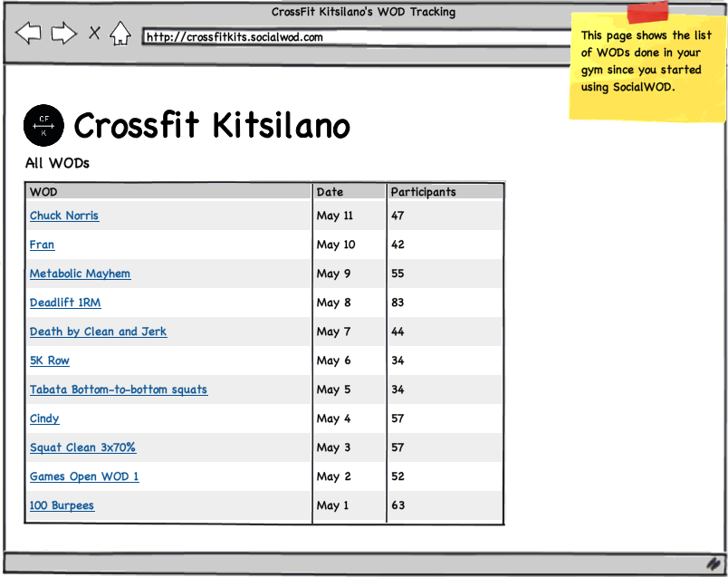This screenshot has width=728, height=577.
Task: Click participants value 63 for 100 Burpees
Action: [x=398, y=505]
